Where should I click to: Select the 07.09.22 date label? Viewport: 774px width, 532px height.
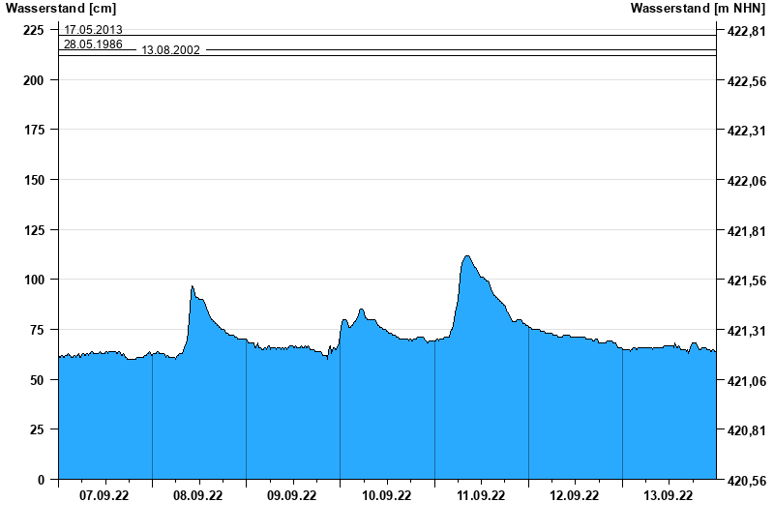pyautogui.click(x=104, y=496)
